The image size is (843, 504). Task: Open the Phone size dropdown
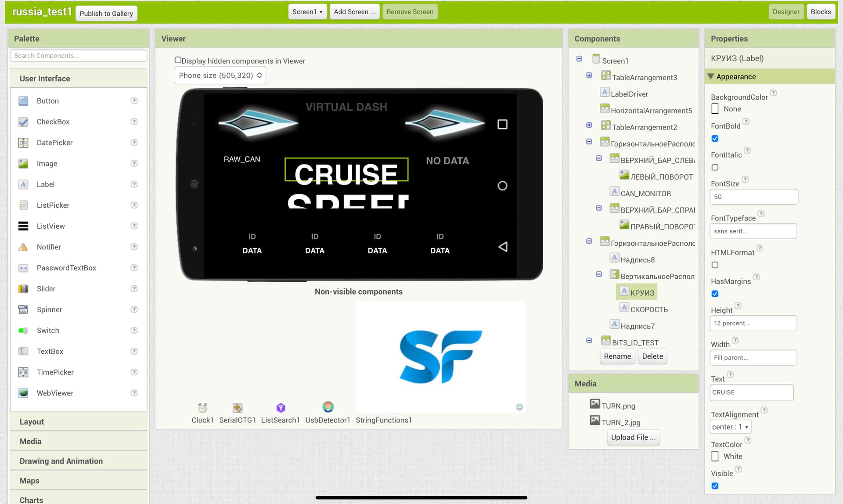(220, 75)
